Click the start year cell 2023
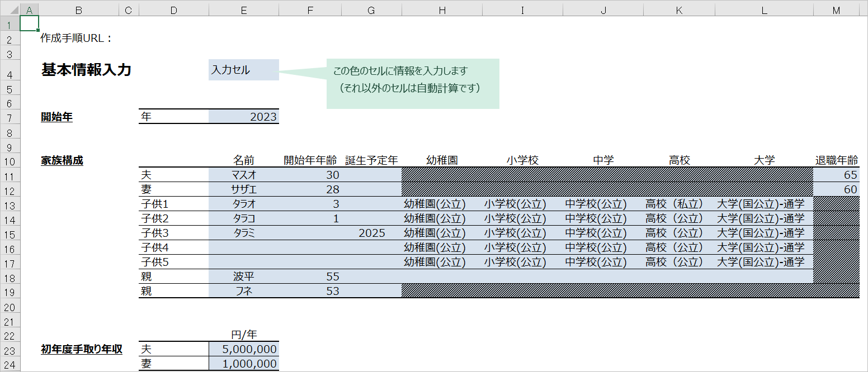868x372 pixels. point(243,117)
